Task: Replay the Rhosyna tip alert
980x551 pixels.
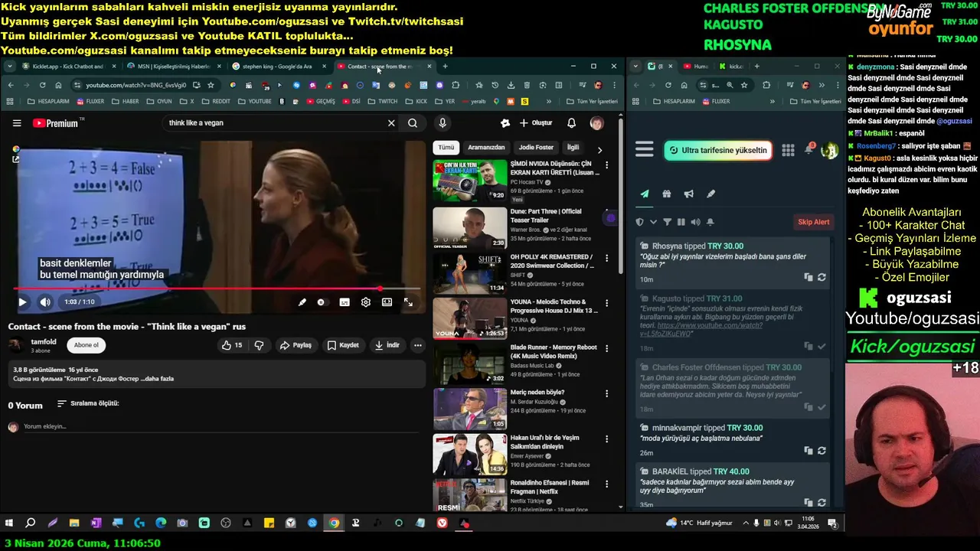Action: (822, 278)
